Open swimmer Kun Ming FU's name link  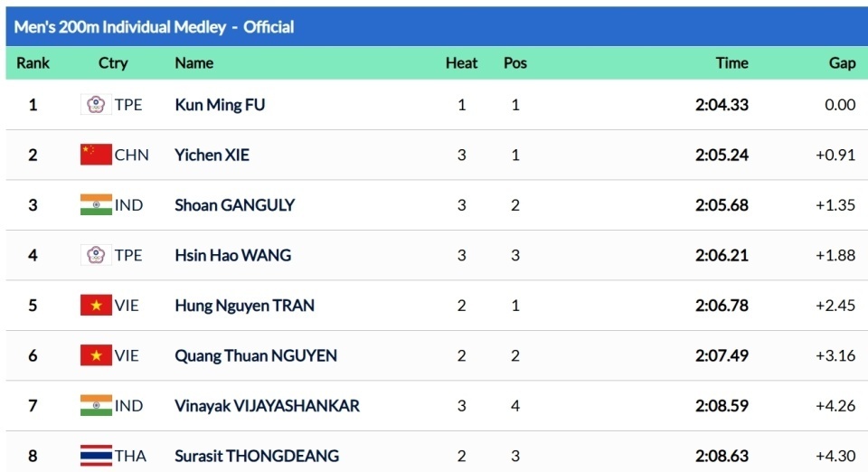pos(220,105)
